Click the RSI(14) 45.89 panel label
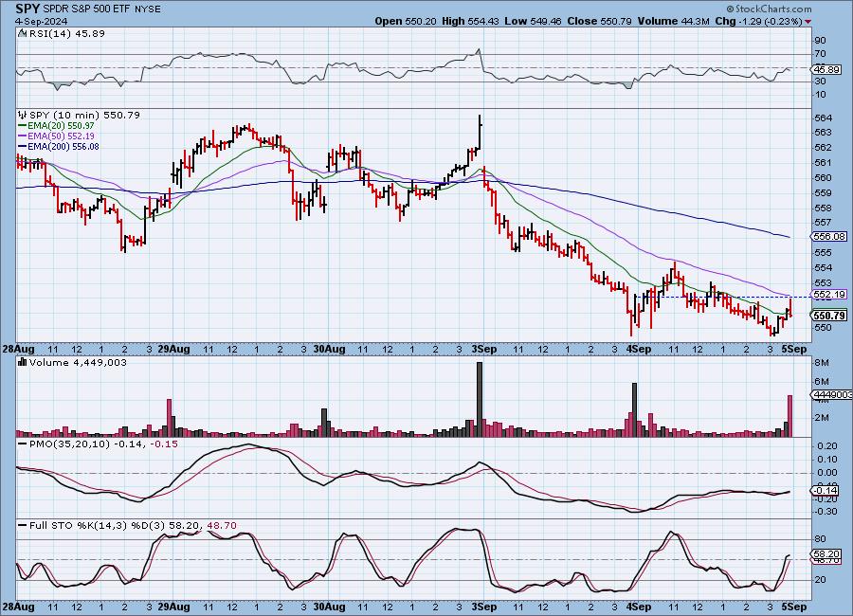 point(66,33)
